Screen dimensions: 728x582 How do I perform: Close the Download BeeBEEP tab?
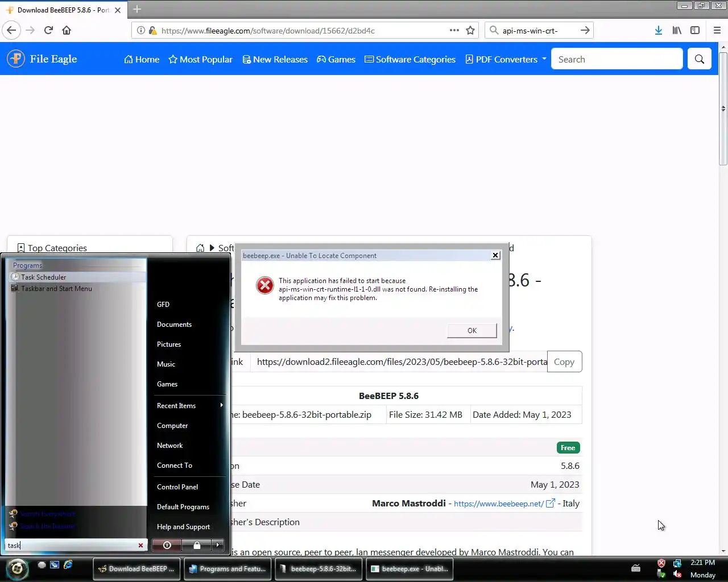pyautogui.click(x=118, y=10)
